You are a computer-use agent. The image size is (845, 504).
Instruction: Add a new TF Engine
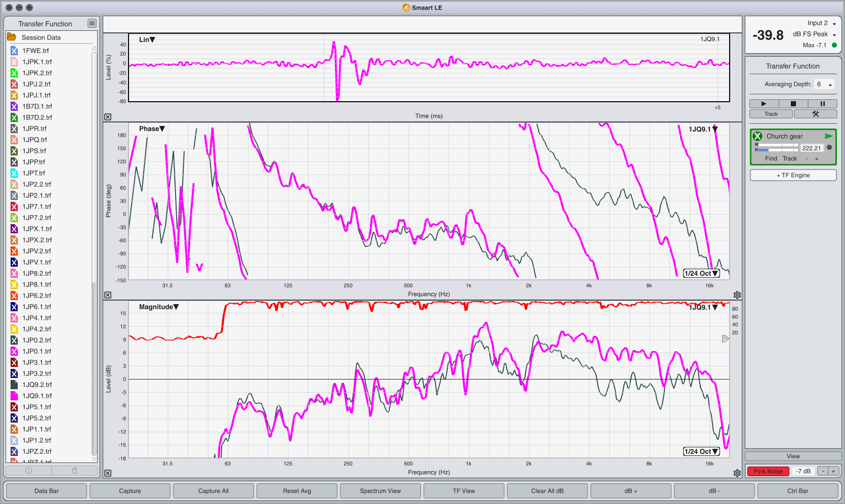click(793, 175)
